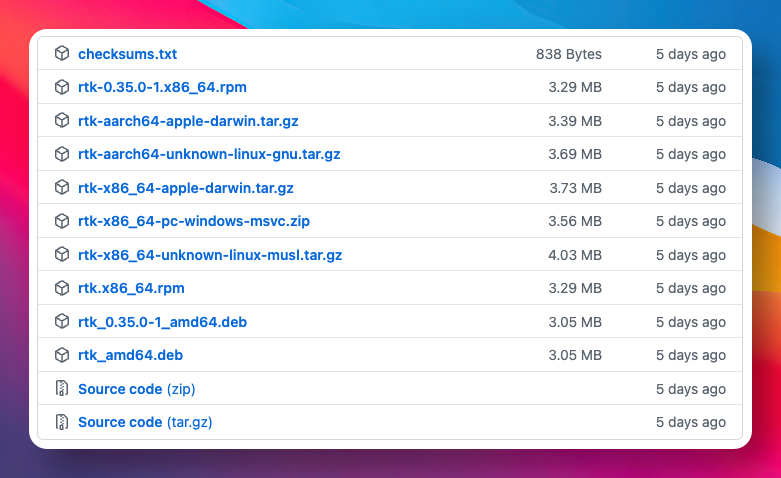The image size is (781, 478).
Task: Download rtk-0.35.0-1.x86_64.rpm package
Action: click(x=162, y=87)
